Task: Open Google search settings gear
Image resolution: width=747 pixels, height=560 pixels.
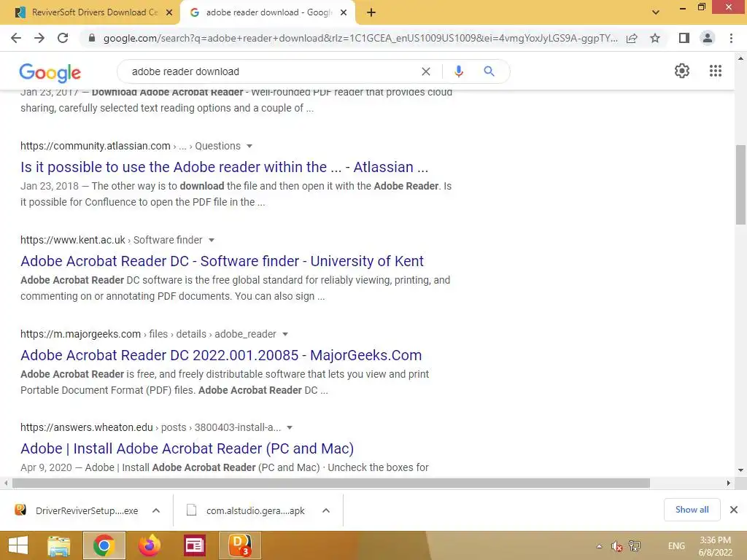Action: coord(682,71)
